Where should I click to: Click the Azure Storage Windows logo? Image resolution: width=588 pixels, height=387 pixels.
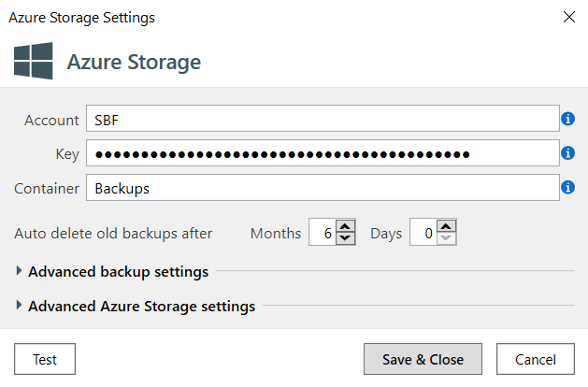pyautogui.click(x=34, y=61)
